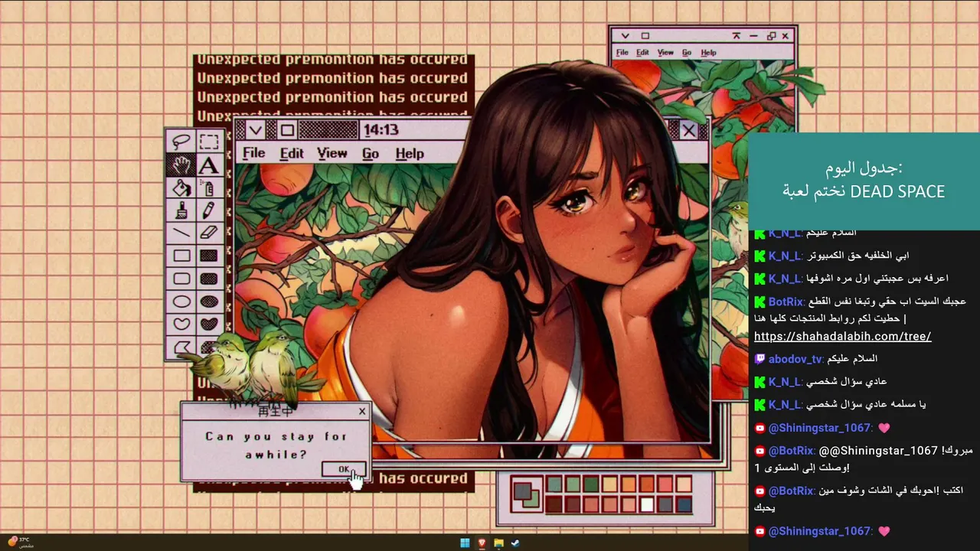This screenshot has height=551, width=980.
Task: Open Go menu in the 14:13 window
Action: [x=370, y=154]
